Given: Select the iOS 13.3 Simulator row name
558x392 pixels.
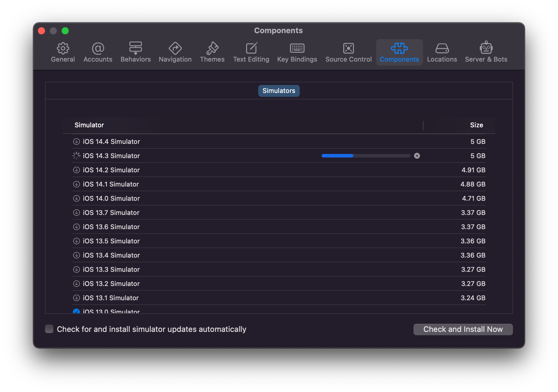Looking at the screenshot, I should click(111, 269).
